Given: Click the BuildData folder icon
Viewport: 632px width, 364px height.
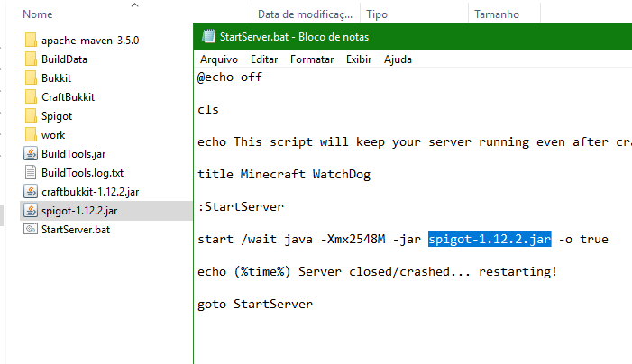Looking at the screenshot, I should click(31, 59).
